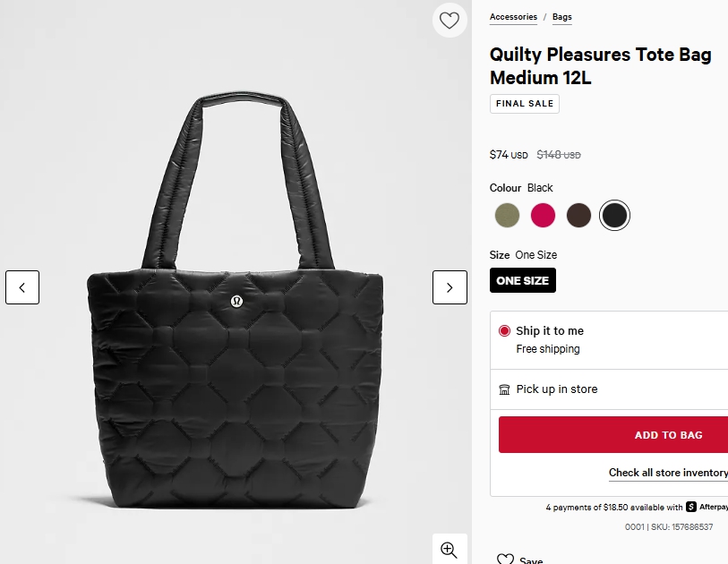Open Accessories breadcrumb link
Image resolution: width=728 pixels, height=564 pixels.
point(513,17)
